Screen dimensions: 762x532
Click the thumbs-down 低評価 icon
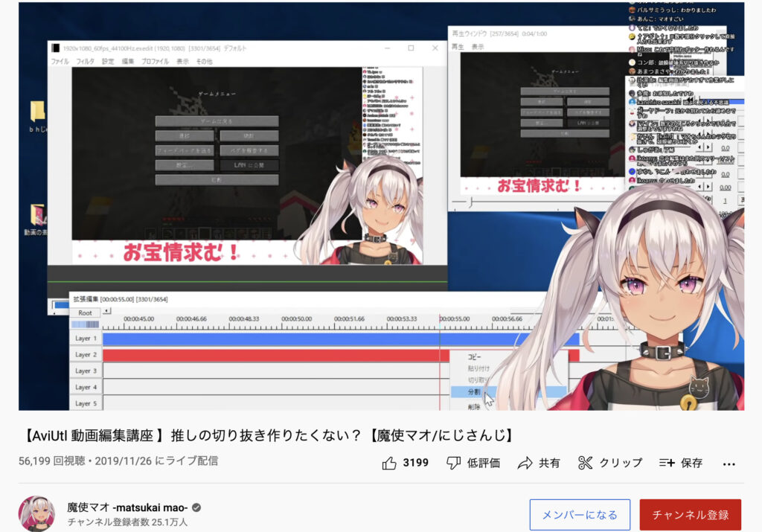tap(453, 463)
